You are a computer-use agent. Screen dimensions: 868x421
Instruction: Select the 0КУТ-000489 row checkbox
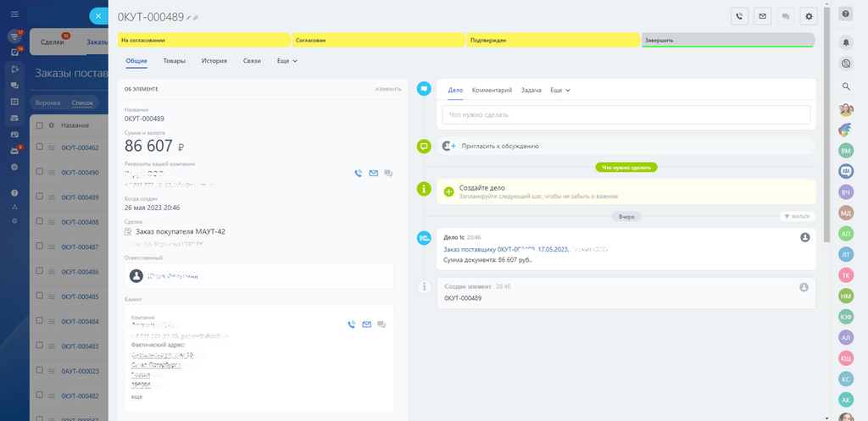pyautogui.click(x=39, y=197)
